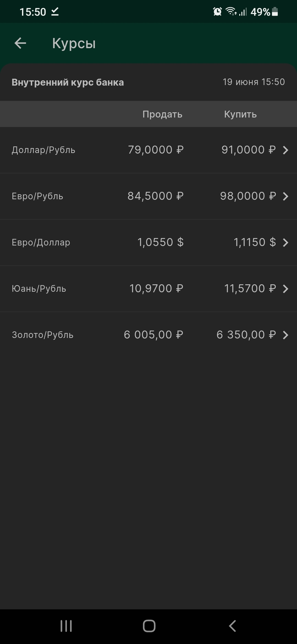Open Золото/Рубль details via chevron

(285, 335)
